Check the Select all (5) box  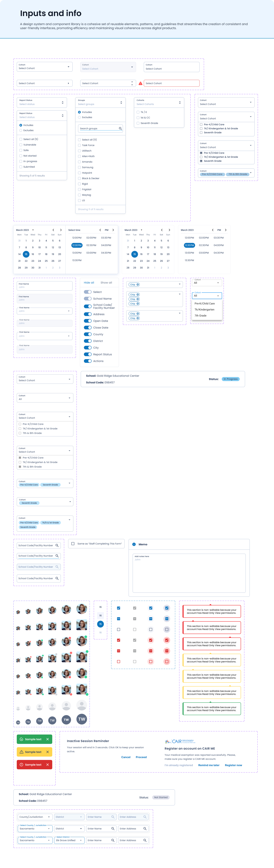click(21, 139)
